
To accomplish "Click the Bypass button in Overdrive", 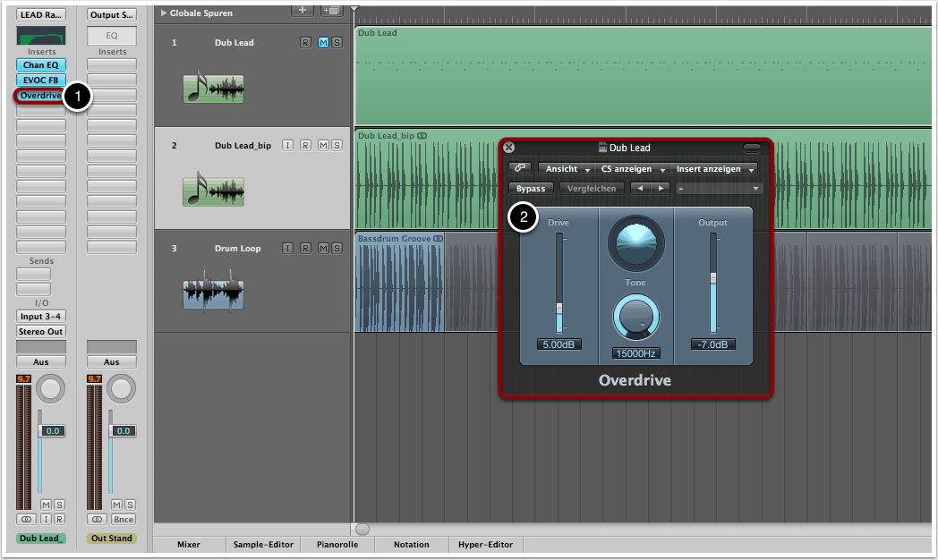I will (x=531, y=189).
